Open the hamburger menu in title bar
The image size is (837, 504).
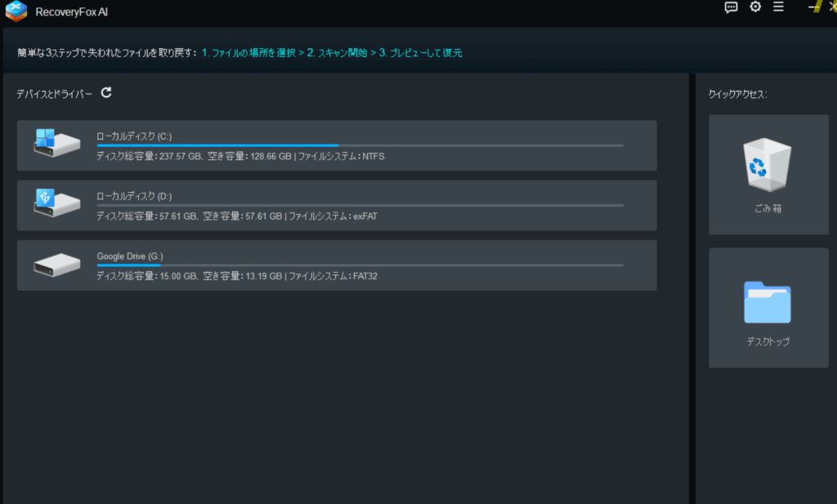coord(778,7)
